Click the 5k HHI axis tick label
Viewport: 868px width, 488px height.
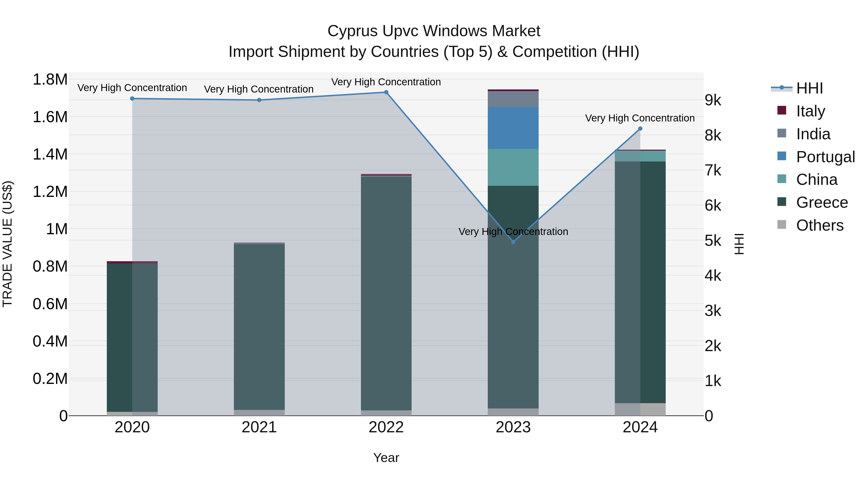click(713, 241)
